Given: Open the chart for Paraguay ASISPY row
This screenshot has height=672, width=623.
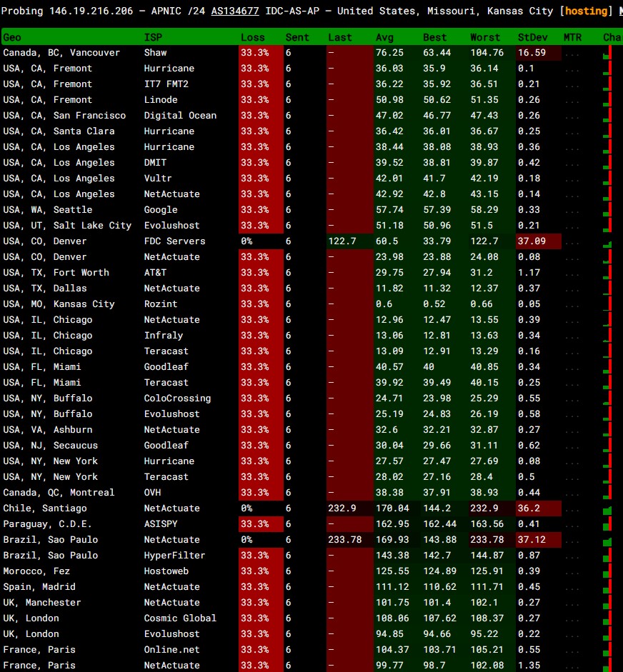Looking at the screenshot, I should pos(607,523).
